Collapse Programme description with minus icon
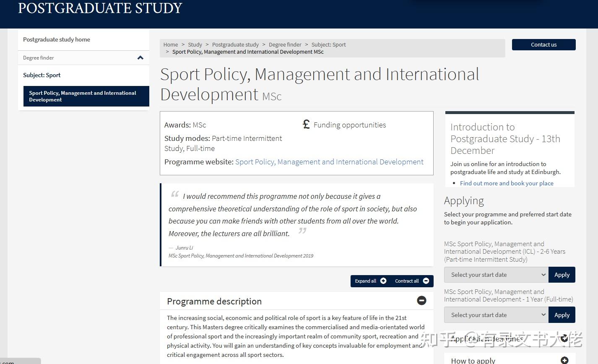The image size is (598, 364). [x=421, y=301]
